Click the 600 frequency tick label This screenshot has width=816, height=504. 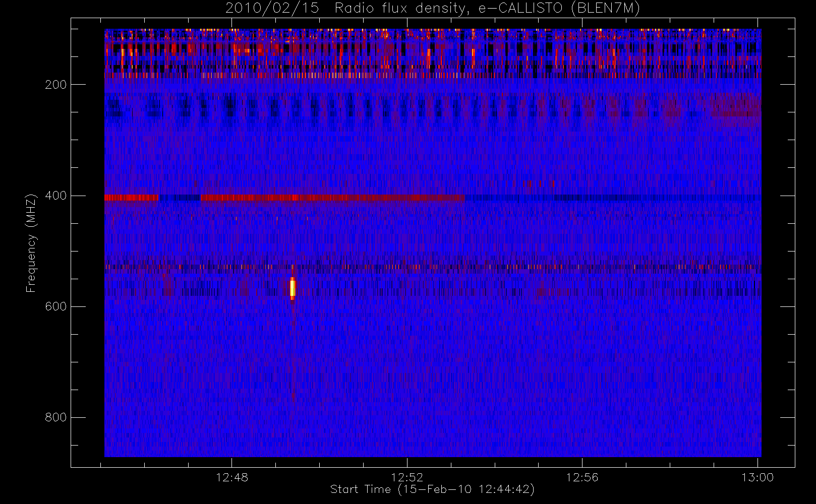[x=55, y=306]
